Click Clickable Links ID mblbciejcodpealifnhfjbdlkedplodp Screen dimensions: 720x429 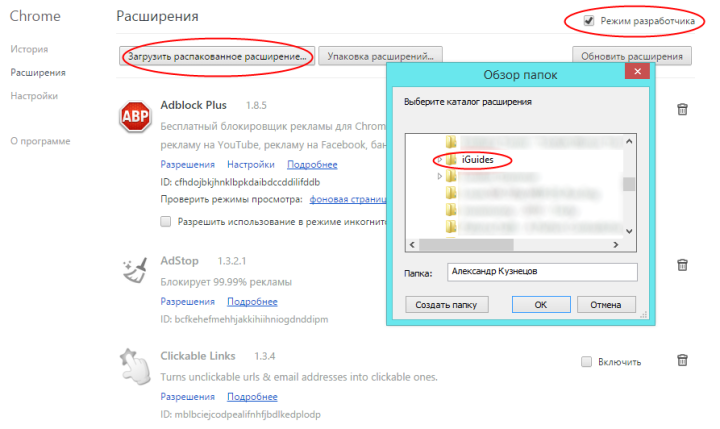[x=240, y=414]
